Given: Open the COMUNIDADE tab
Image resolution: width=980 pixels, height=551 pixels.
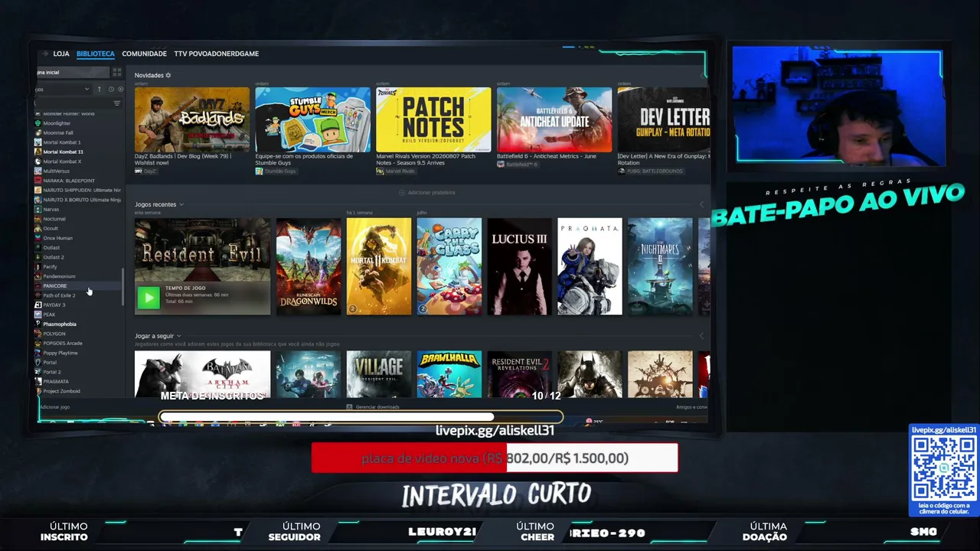Looking at the screenshot, I should [144, 54].
